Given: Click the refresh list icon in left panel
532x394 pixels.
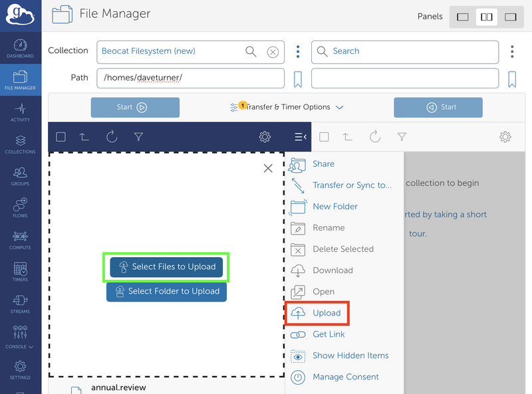Looking at the screenshot, I should (112, 137).
